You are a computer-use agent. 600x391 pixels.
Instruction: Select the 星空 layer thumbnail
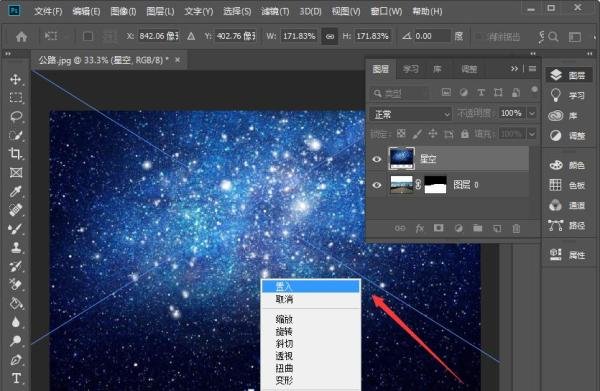point(401,159)
